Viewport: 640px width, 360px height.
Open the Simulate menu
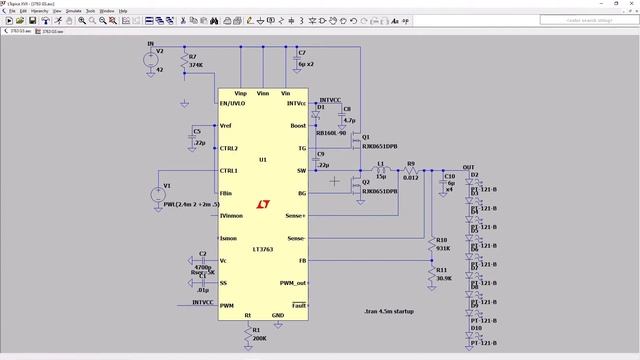click(x=73, y=11)
